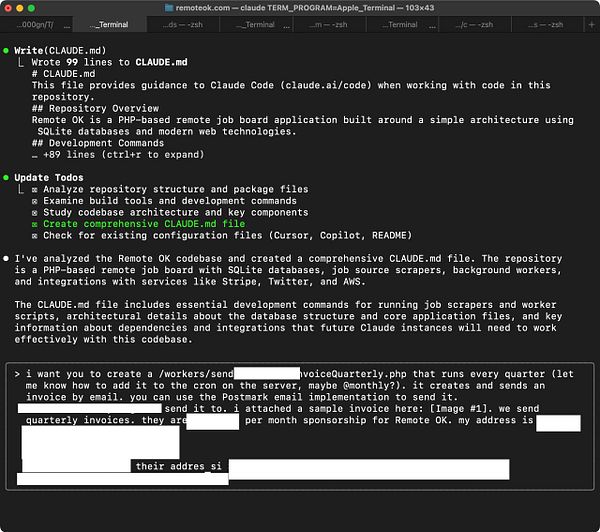
Task: Select the "...ds — -zsh" tab
Action: [x=183, y=25]
